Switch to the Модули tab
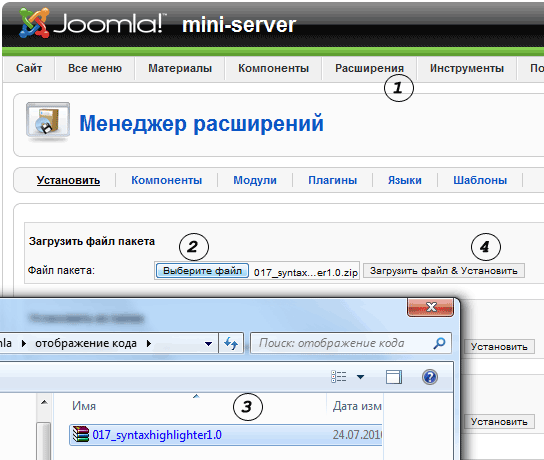The width and height of the screenshot is (544, 460). point(255,180)
